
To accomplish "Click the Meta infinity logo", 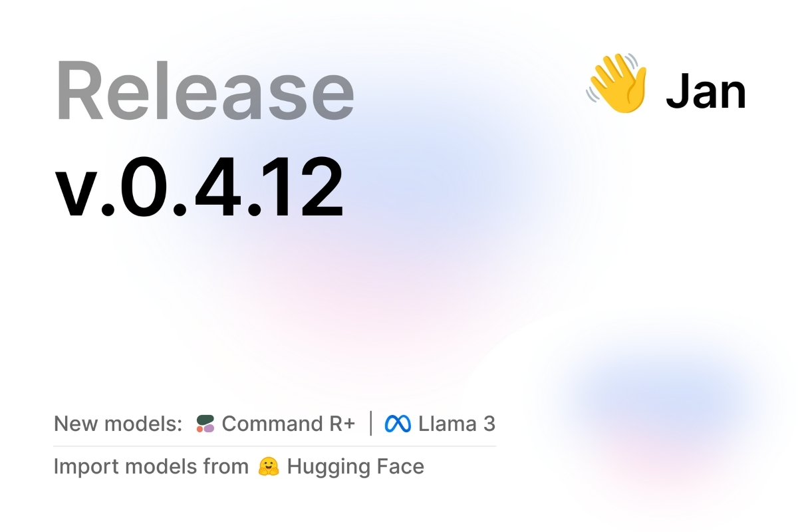I will 398,424.
